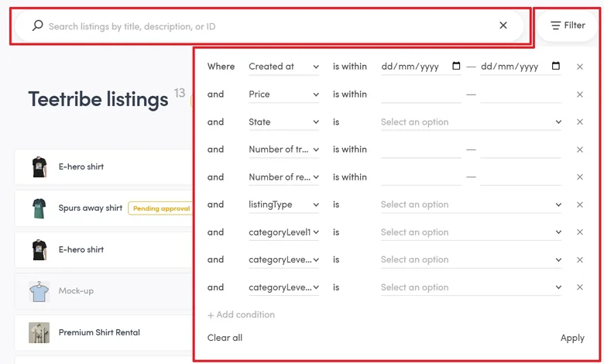
Task: Click the Price minimum input
Action: (x=421, y=94)
